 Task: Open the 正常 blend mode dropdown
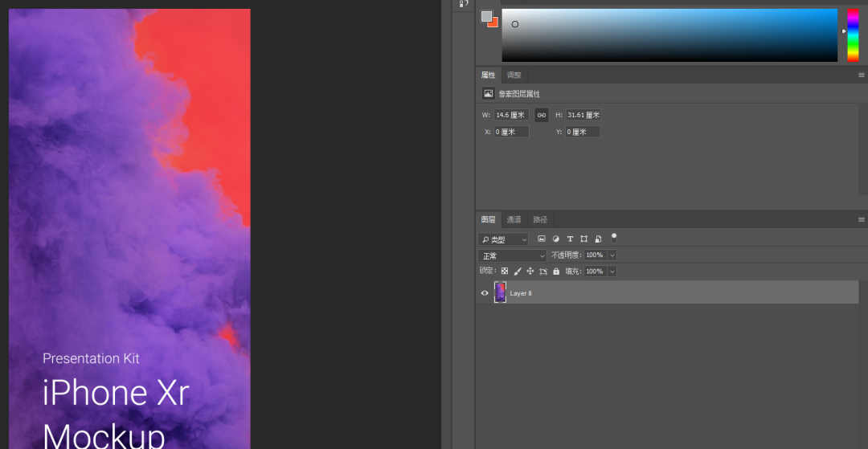click(x=512, y=256)
